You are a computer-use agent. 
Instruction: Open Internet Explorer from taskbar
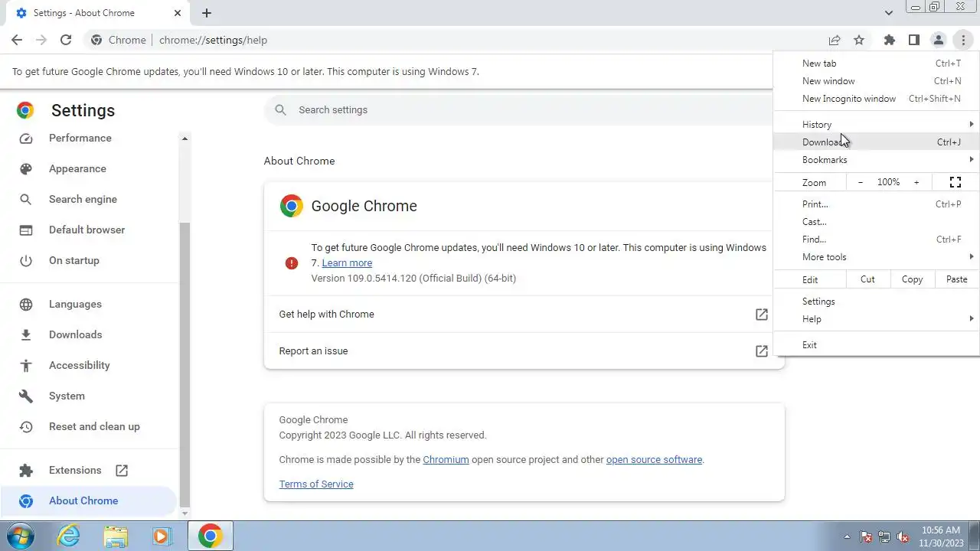[x=69, y=536]
